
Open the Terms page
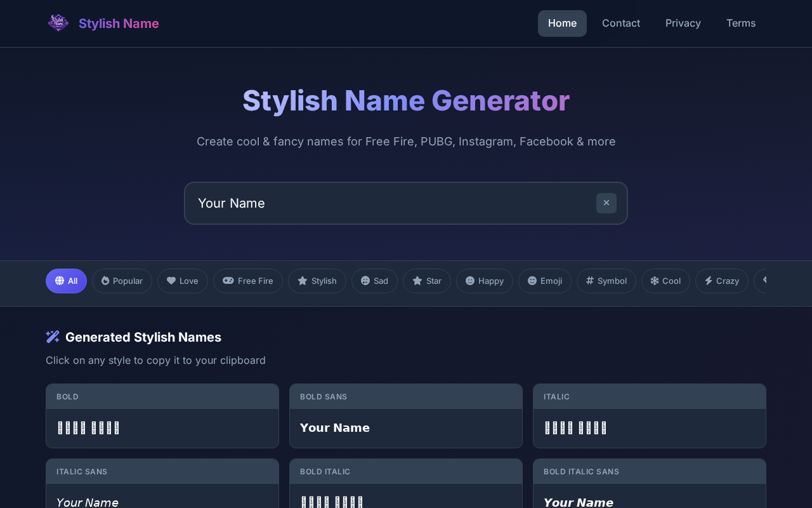click(x=741, y=23)
